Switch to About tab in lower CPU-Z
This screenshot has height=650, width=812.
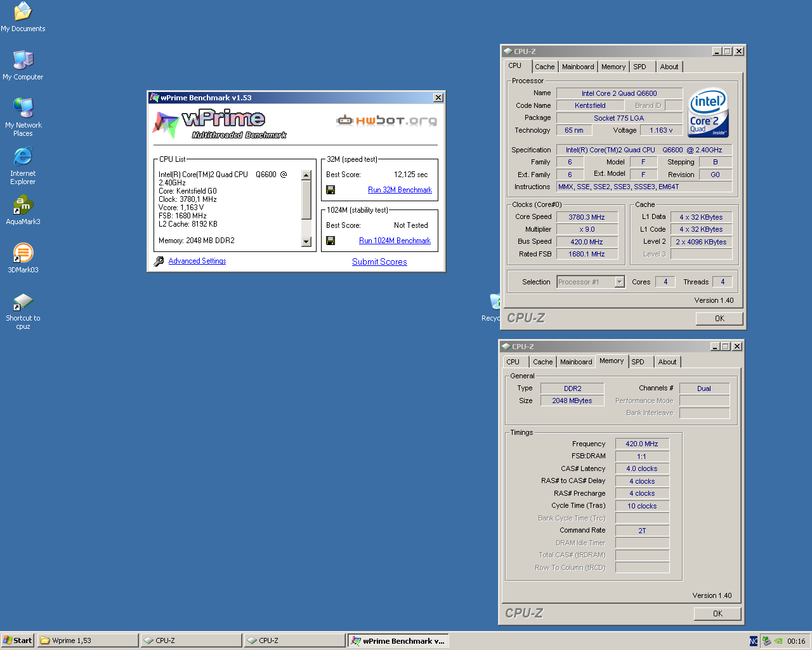click(x=667, y=362)
